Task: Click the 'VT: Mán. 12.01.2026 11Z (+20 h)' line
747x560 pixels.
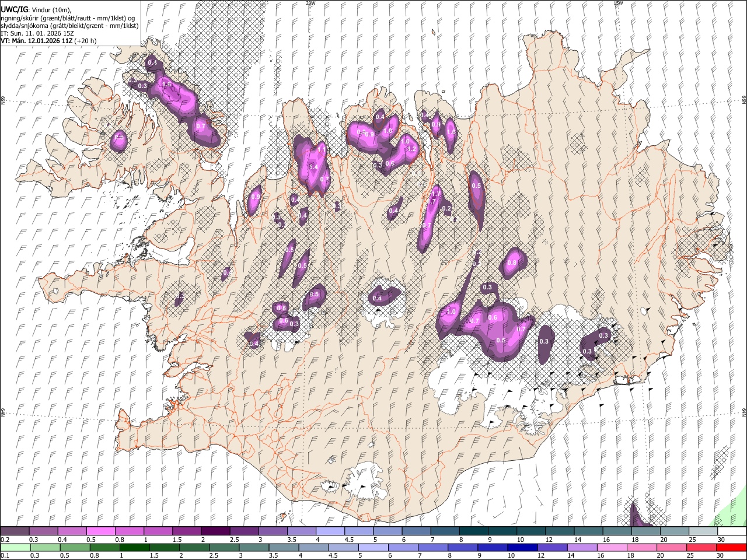Action: click(49, 41)
